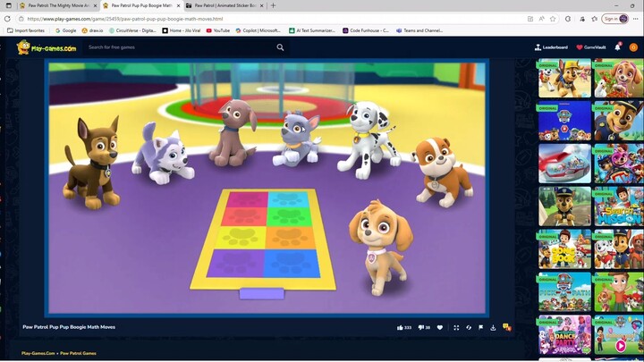Open the Code Funhouse bookmark
The width and height of the screenshot is (644, 362).
366,30
